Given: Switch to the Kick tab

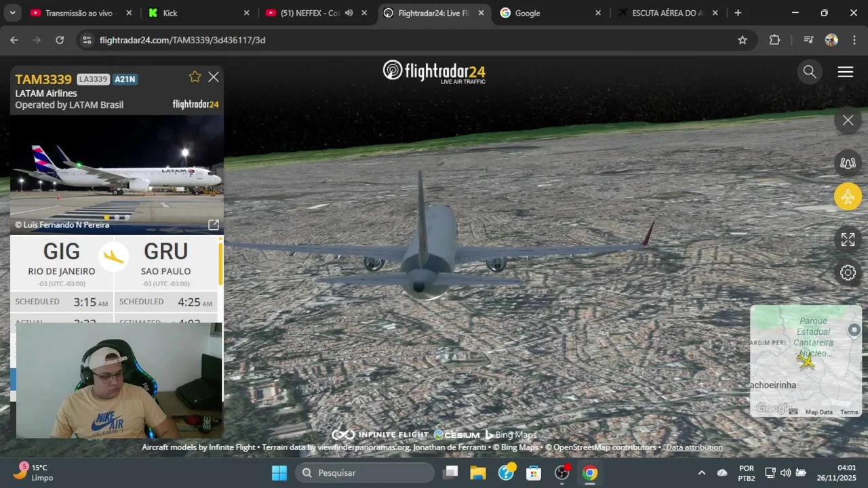Looking at the screenshot, I should point(197,13).
